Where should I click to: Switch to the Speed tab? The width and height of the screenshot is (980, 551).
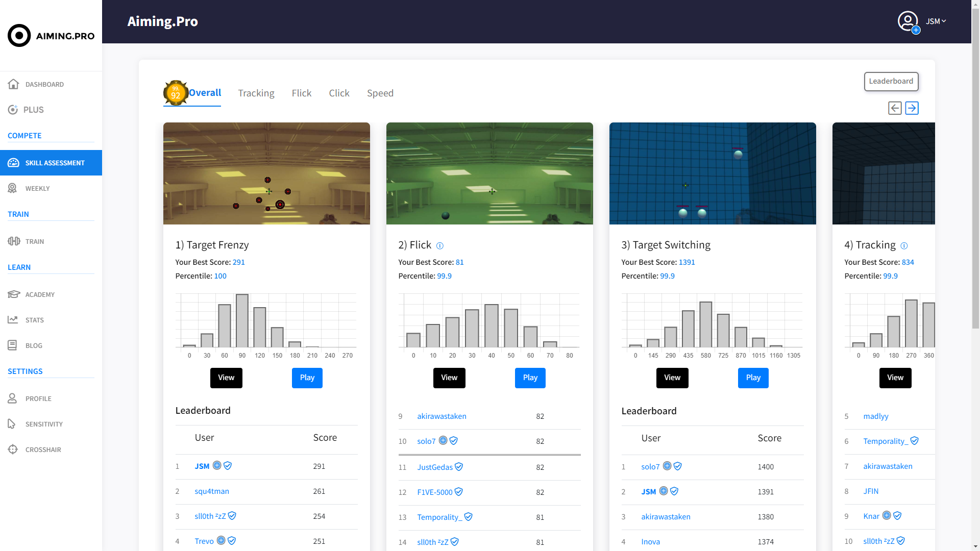[380, 93]
